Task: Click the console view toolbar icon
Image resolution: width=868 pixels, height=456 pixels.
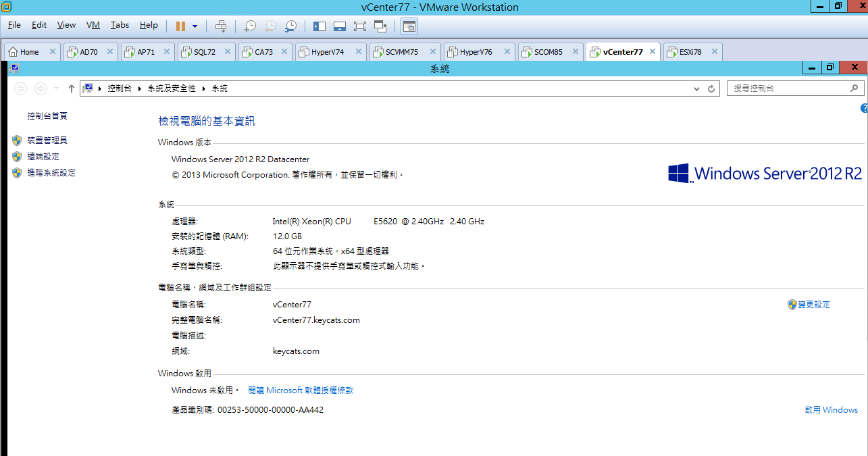Action: point(409,26)
